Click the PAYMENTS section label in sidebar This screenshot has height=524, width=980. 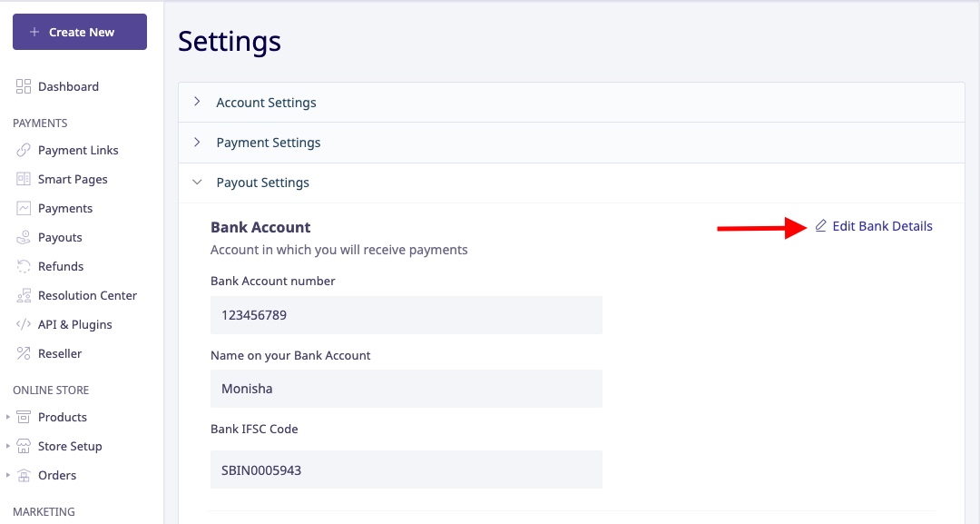(x=40, y=124)
